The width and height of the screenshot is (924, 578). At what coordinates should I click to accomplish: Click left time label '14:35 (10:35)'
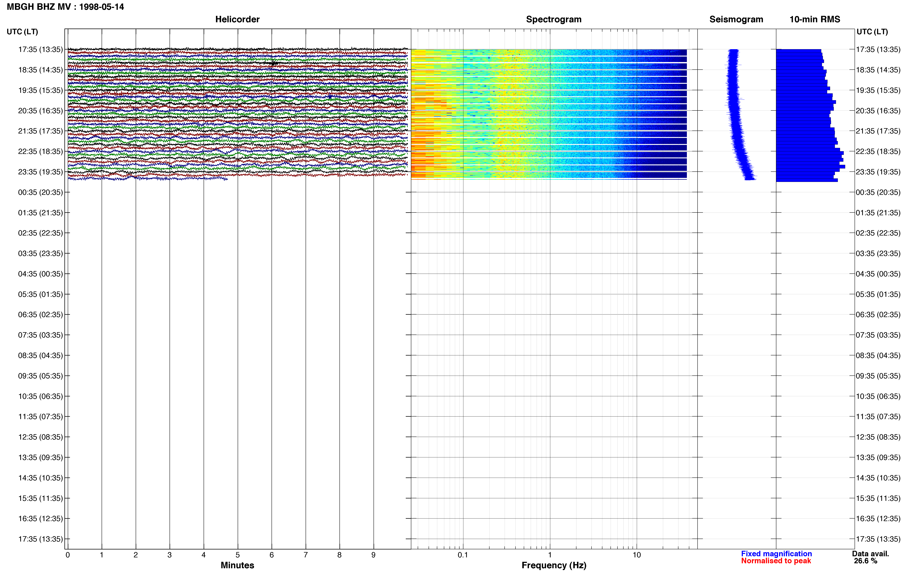[41, 478]
